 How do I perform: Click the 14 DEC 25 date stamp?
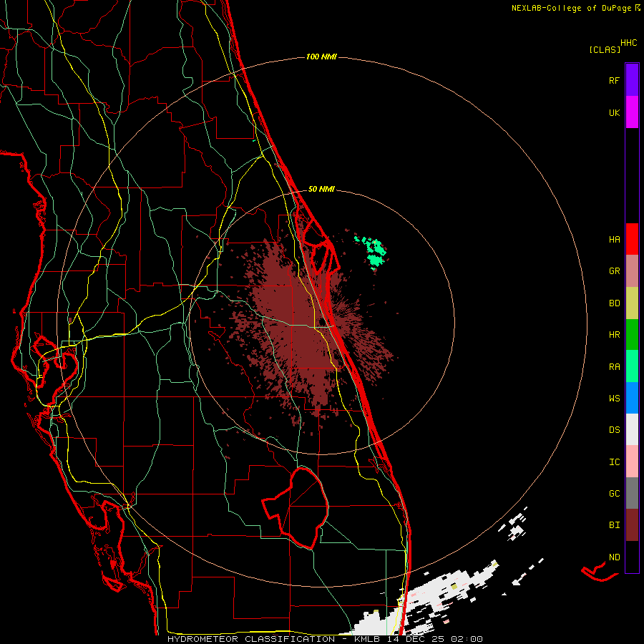point(416,639)
